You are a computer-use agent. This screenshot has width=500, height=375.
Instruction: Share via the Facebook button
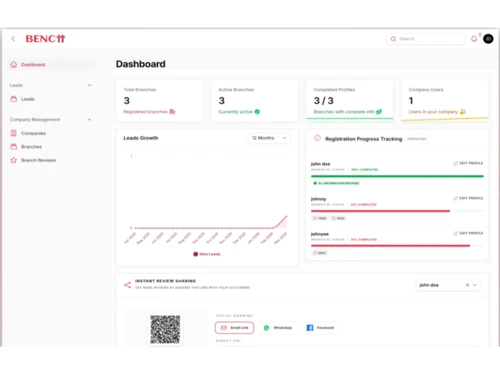coord(320,328)
